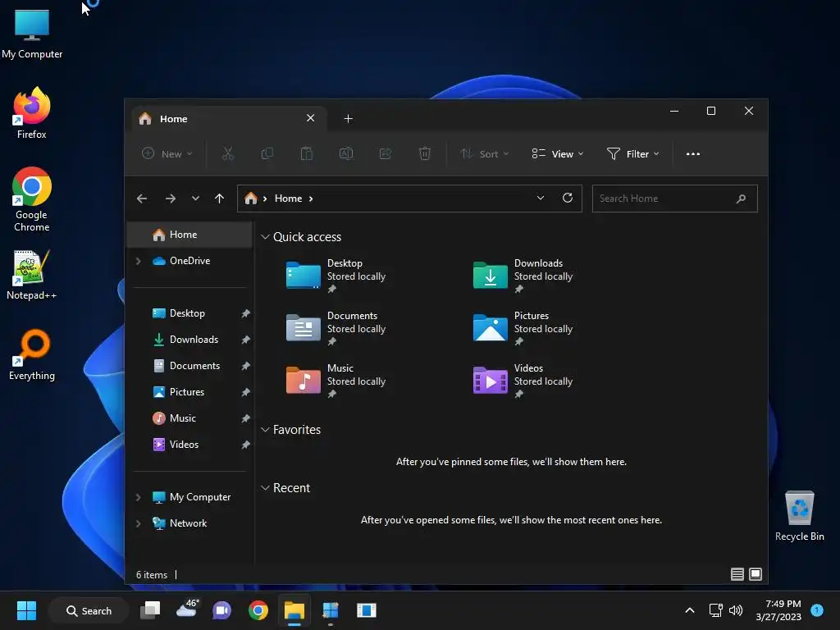Select Downloads in navigation sidebar
Viewport: 840px width, 630px height.
click(189, 340)
